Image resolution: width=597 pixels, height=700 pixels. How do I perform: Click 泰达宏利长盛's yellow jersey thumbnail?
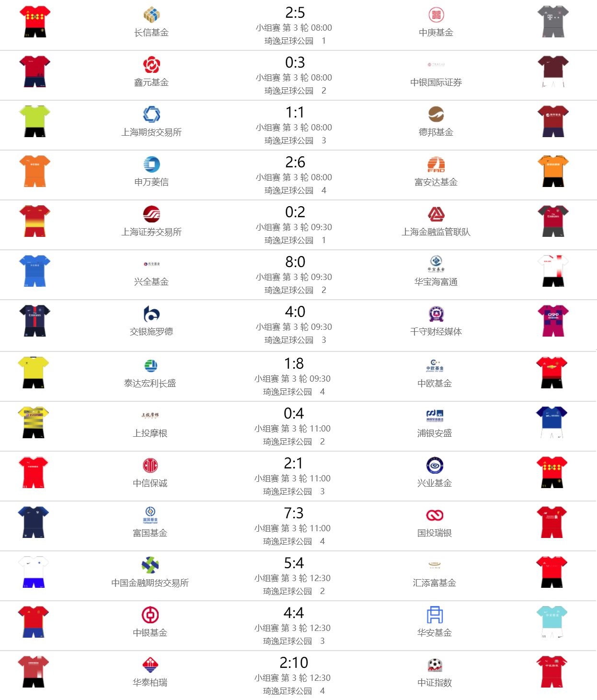(33, 372)
